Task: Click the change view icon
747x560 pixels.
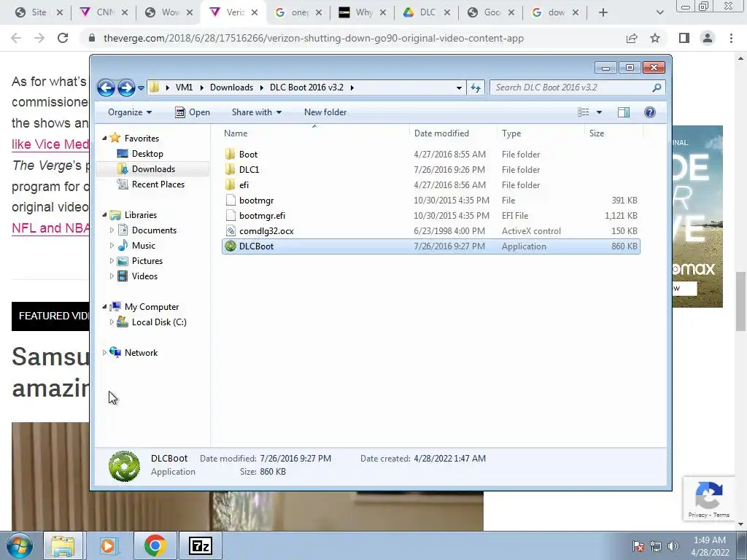Action: click(x=583, y=112)
